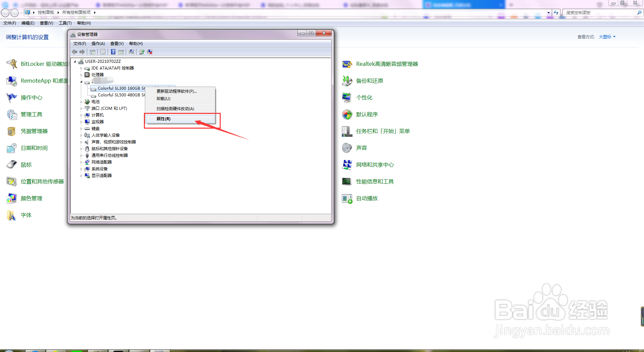Viewport: 644px width, 352px height.
Task: Open 网络和共享中心 icon
Action: tap(347, 165)
